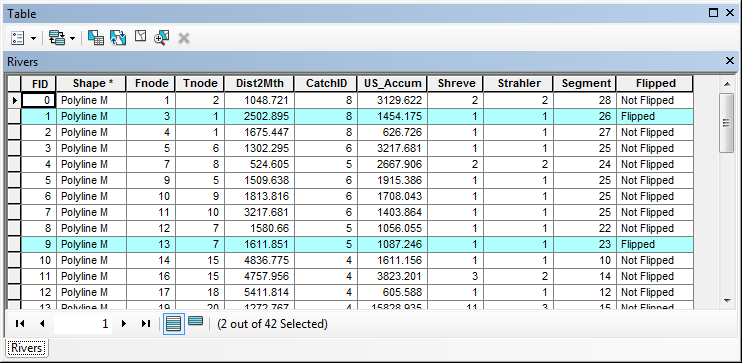Expand the Related Tables dropdown arrow

pos(72,38)
